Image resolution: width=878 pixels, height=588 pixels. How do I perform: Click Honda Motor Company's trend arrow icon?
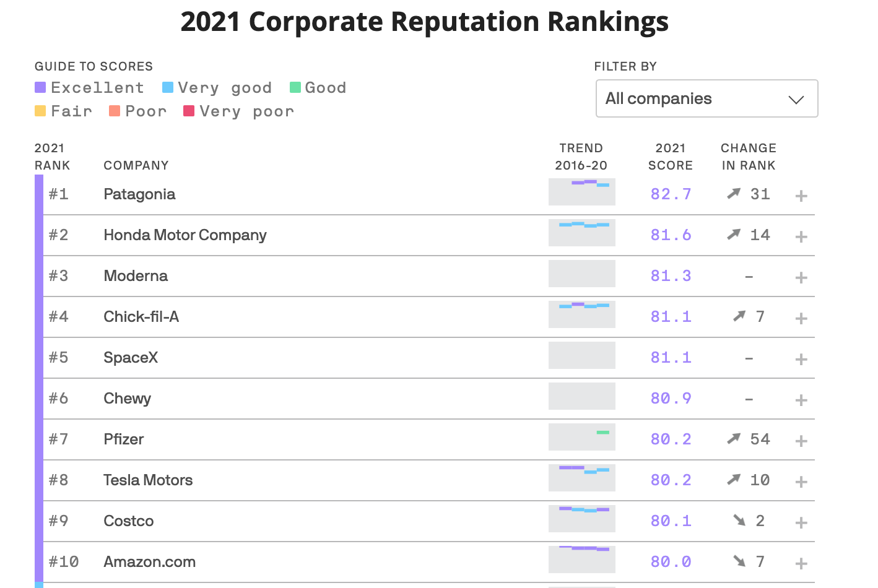tap(732, 233)
